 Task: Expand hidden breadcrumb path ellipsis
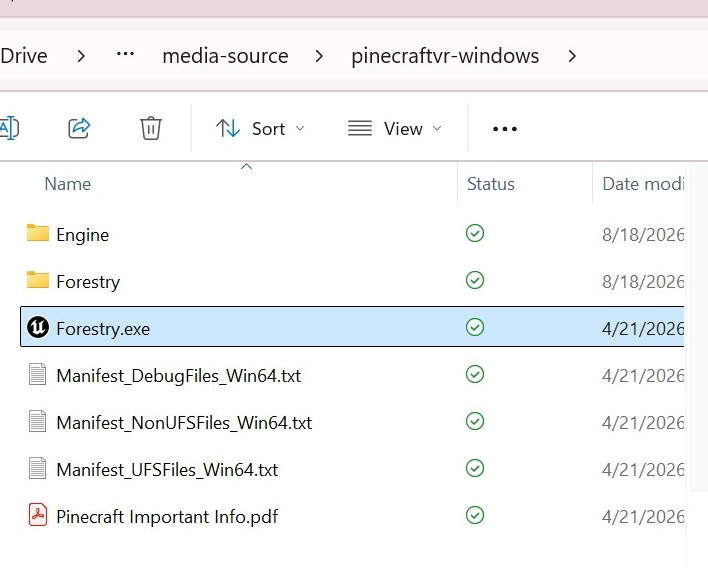pyautogui.click(x=125, y=55)
